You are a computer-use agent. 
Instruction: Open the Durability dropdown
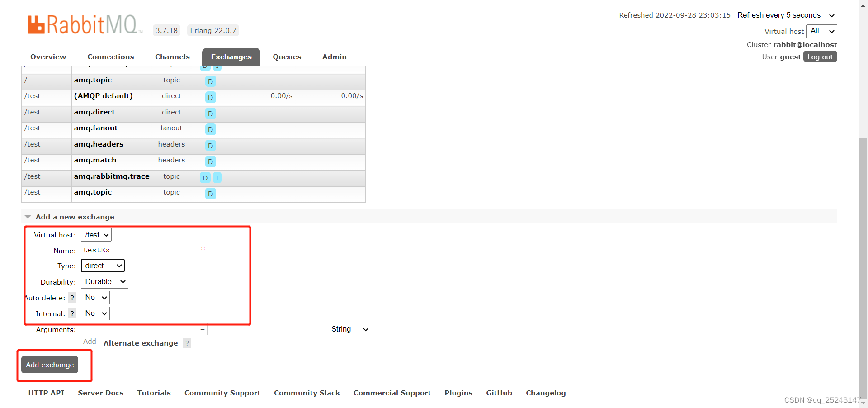104,281
